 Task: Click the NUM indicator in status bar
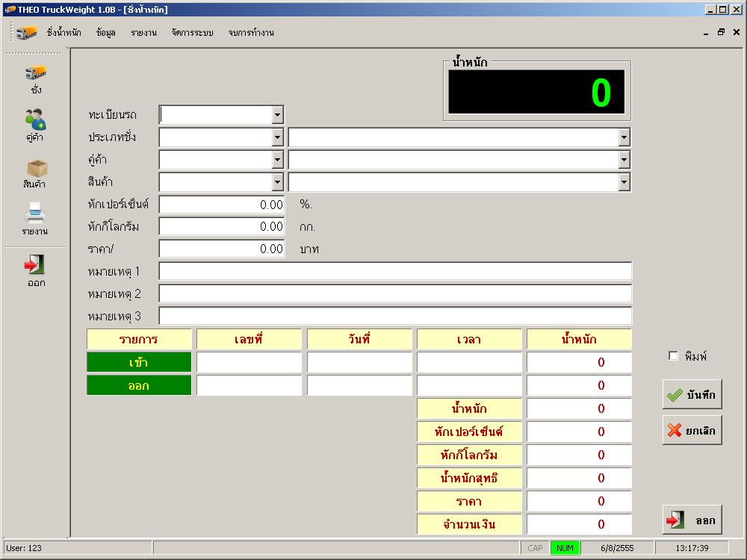(x=565, y=547)
